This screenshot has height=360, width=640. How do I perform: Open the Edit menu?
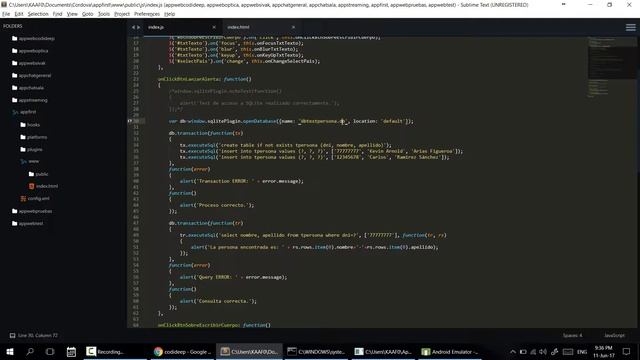19,14
